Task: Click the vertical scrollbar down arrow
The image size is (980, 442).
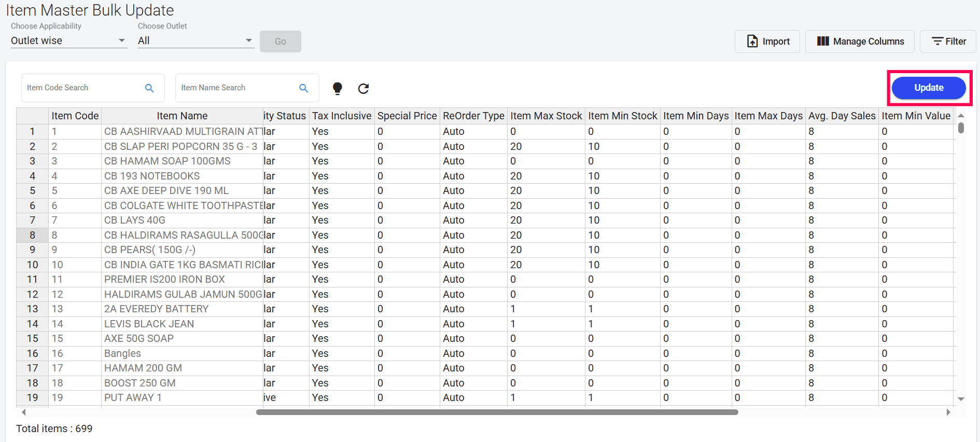Action: [x=961, y=399]
